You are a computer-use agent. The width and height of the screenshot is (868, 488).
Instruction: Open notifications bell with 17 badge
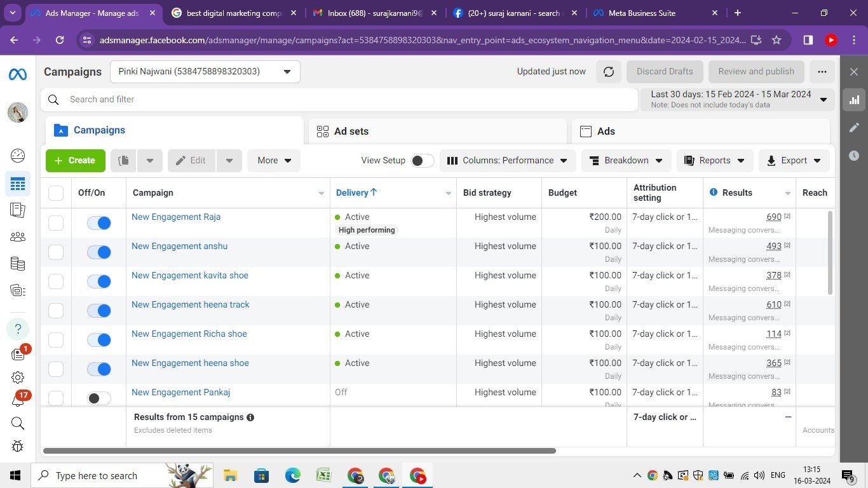coord(18,401)
